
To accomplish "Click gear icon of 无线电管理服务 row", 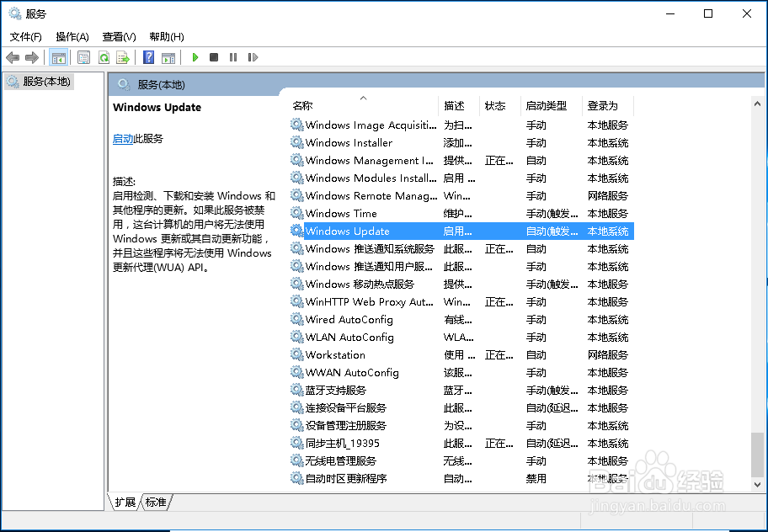I will [296, 460].
